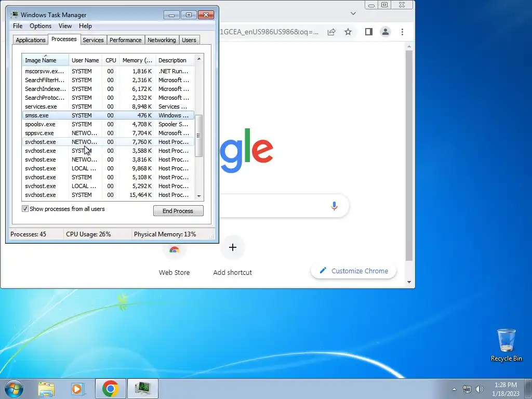This screenshot has height=399, width=532.
Task: Click the End Process button
Action: tap(178, 211)
